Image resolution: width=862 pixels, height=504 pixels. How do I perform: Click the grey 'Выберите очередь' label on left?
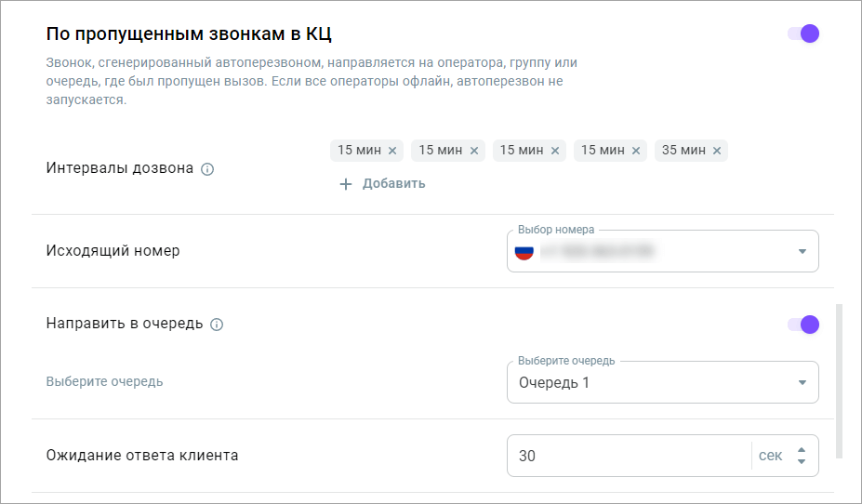click(x=104, y=381)
